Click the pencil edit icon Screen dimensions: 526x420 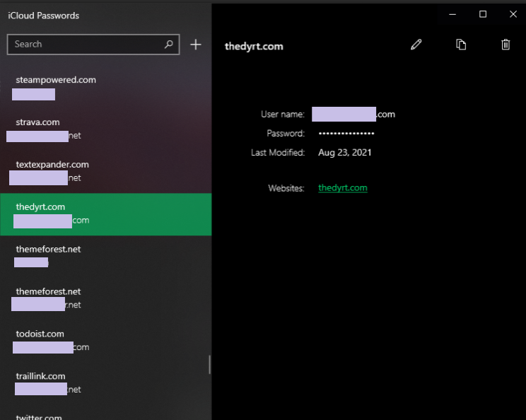tap(416, 45)
